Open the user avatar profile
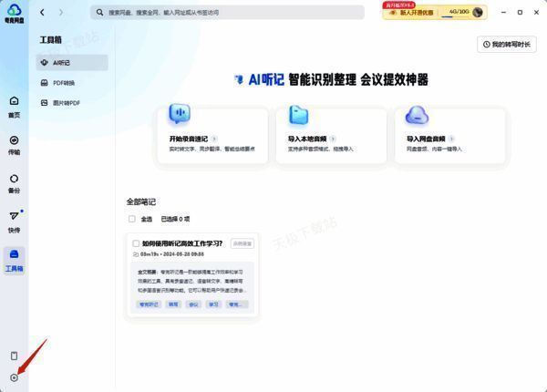Image resolution: width=547 pixels, height=392 pixels. (477, 13)
